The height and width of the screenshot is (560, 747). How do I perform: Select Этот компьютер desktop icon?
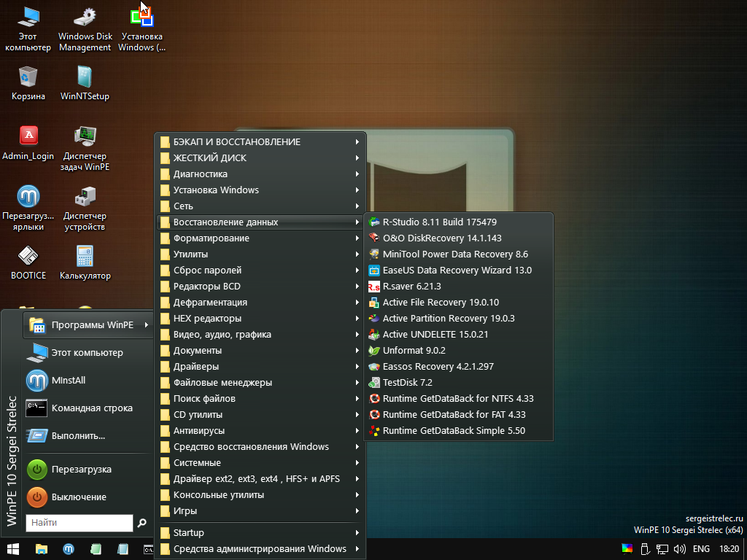28,28
